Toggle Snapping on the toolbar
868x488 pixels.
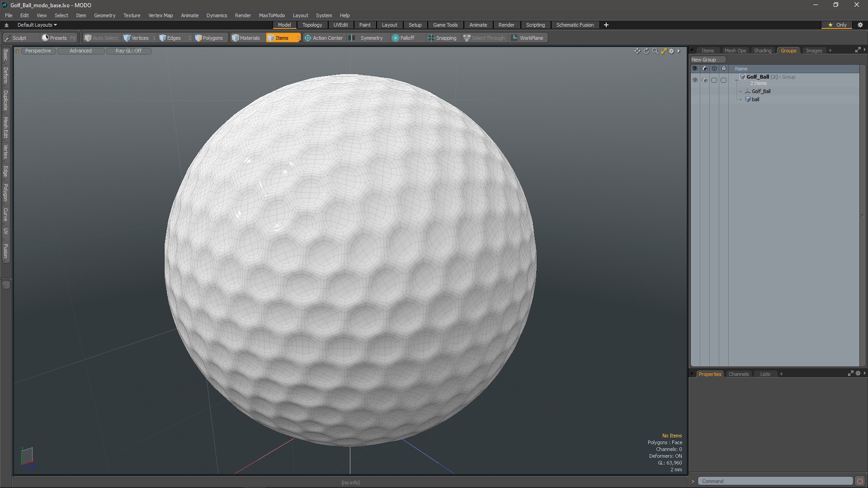[442, 38]
